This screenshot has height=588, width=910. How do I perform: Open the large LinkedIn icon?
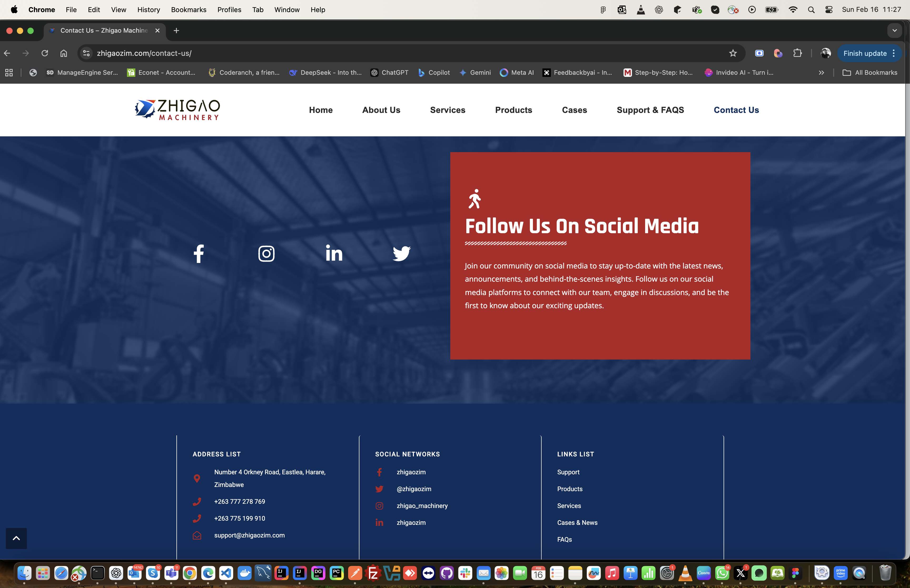click(334, 253)
